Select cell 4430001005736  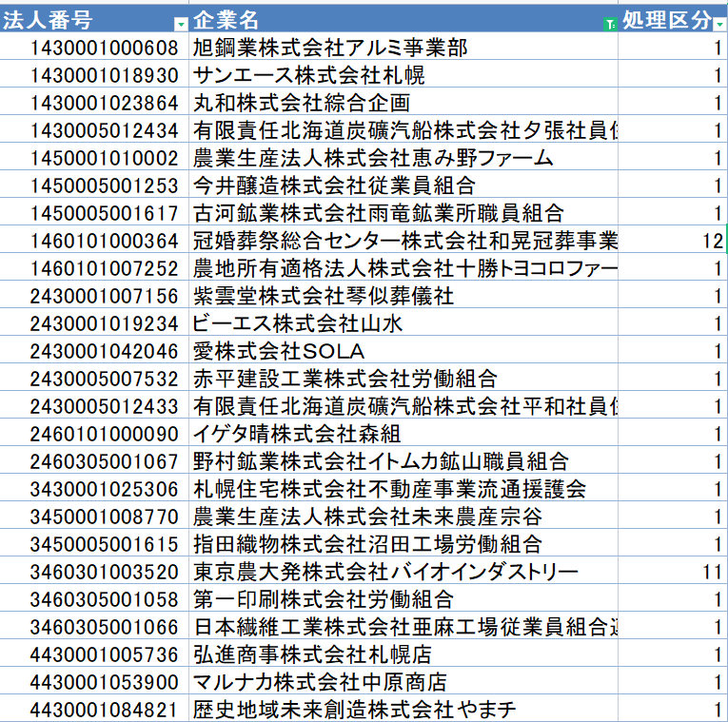point(94,654)
